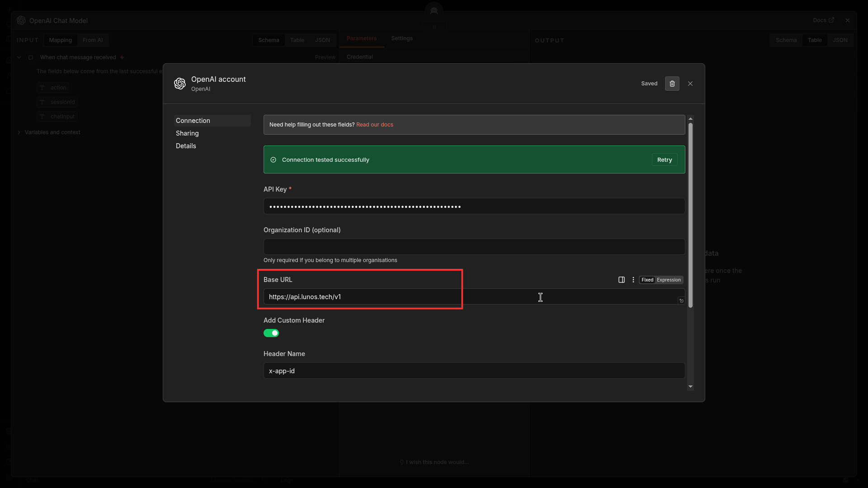This screenshot has height=488, width=868.
Task: Click the masked API Key field
Action: (474, 206)
